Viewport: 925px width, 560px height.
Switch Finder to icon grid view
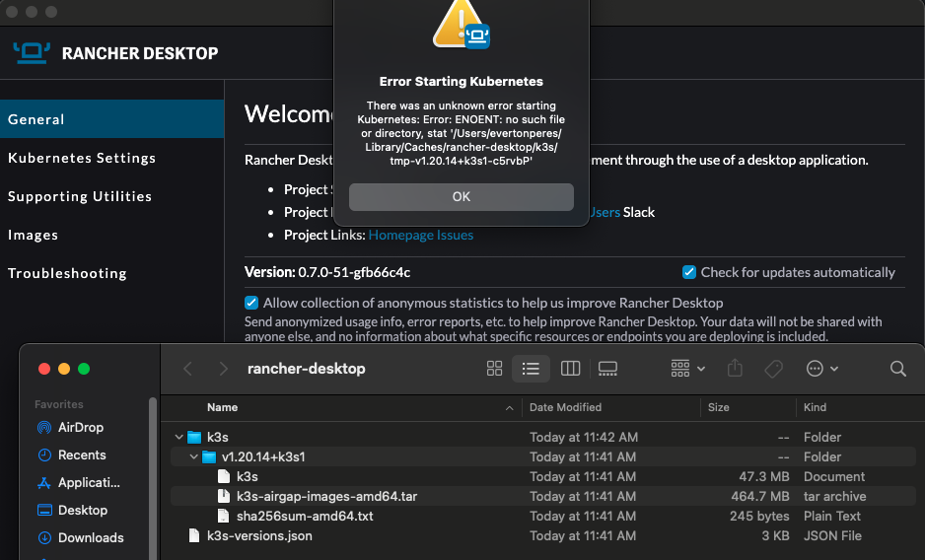(494, 369)
